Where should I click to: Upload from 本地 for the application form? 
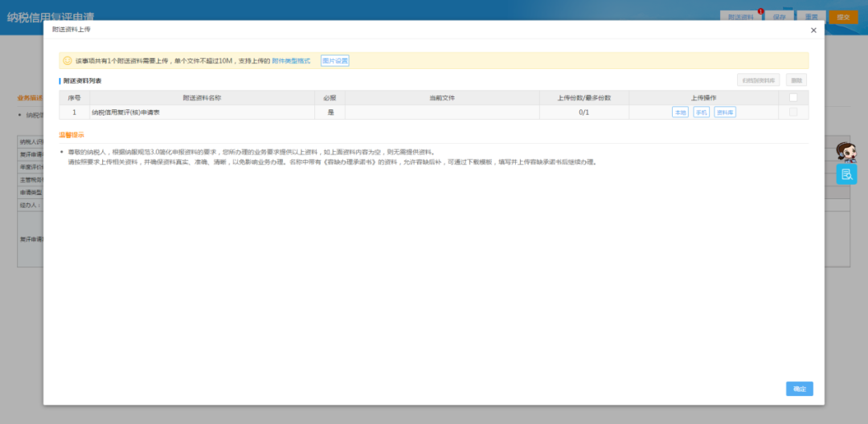click(680, 112)
